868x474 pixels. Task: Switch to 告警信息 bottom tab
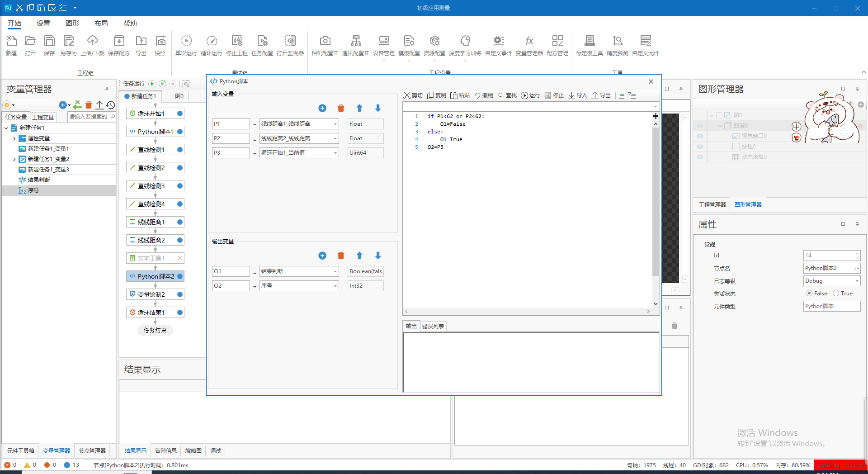click(166, 451)
